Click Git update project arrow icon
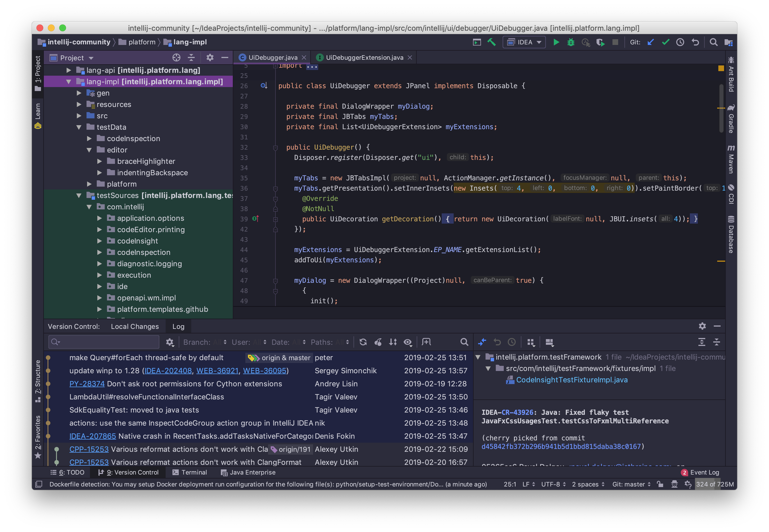Image resolution: width=769 pixels, height=532 pixels. tap(650, 42)
